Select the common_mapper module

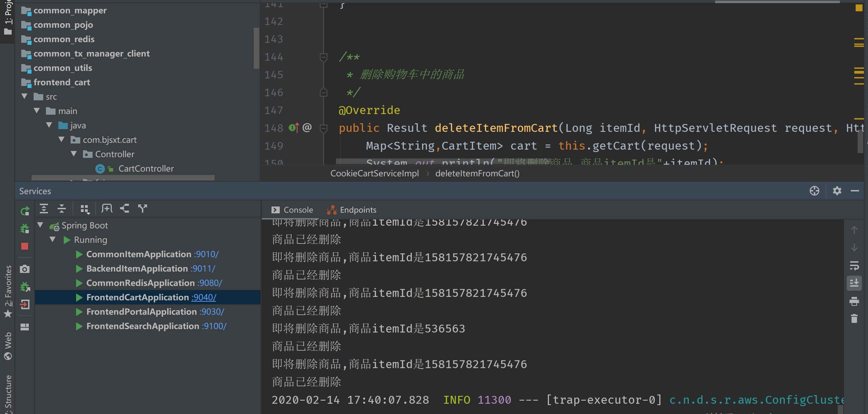(x=70, y=10)
